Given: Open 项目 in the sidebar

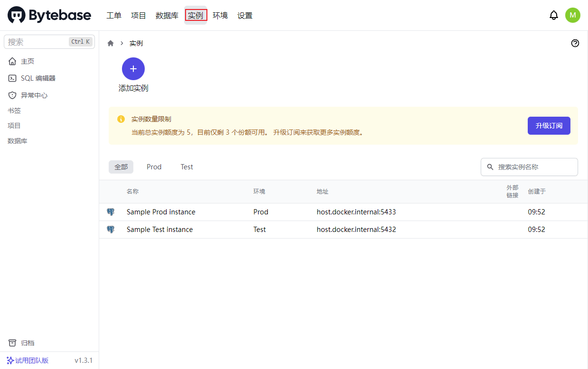Looking at the screenshot, I should [x=14, y=126].
